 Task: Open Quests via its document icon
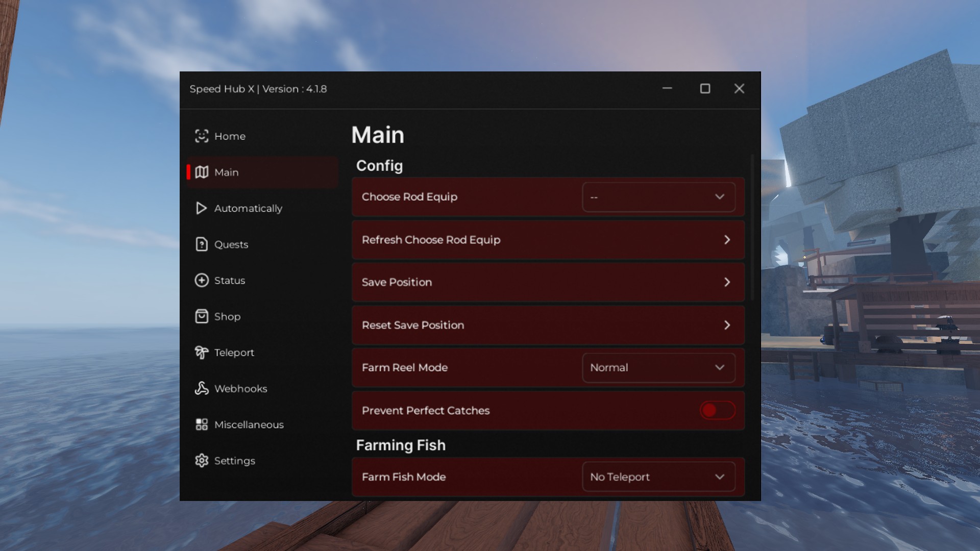(x=202, y=244)
